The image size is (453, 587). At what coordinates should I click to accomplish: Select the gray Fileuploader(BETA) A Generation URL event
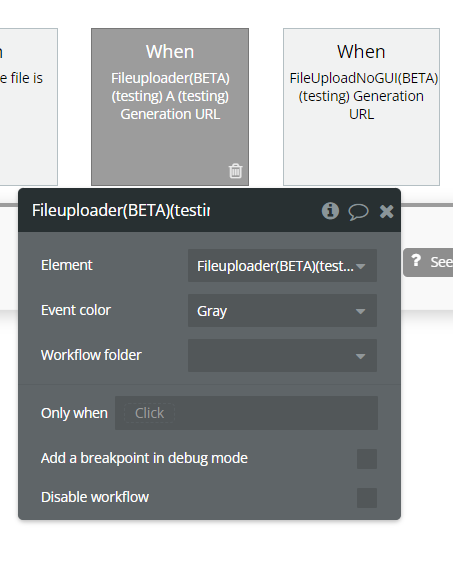(x=170, y=107)
